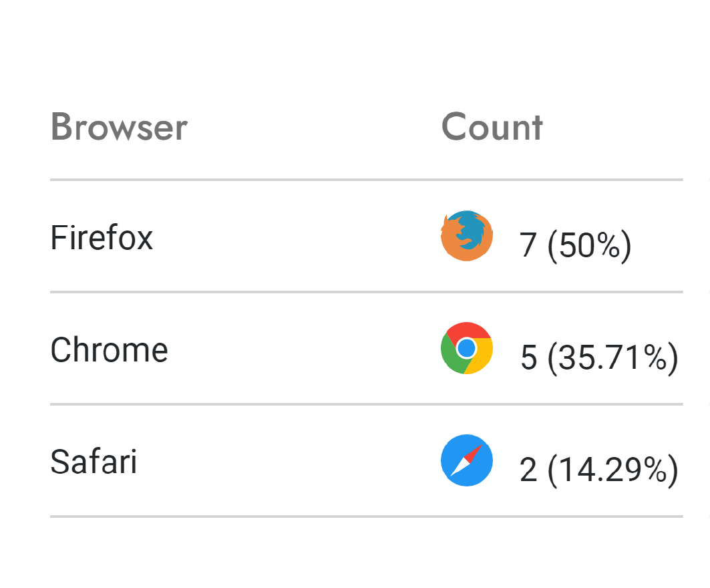Click the Chrome row label
Viewport: 710px width, 588px height.
tap(109, 350)
